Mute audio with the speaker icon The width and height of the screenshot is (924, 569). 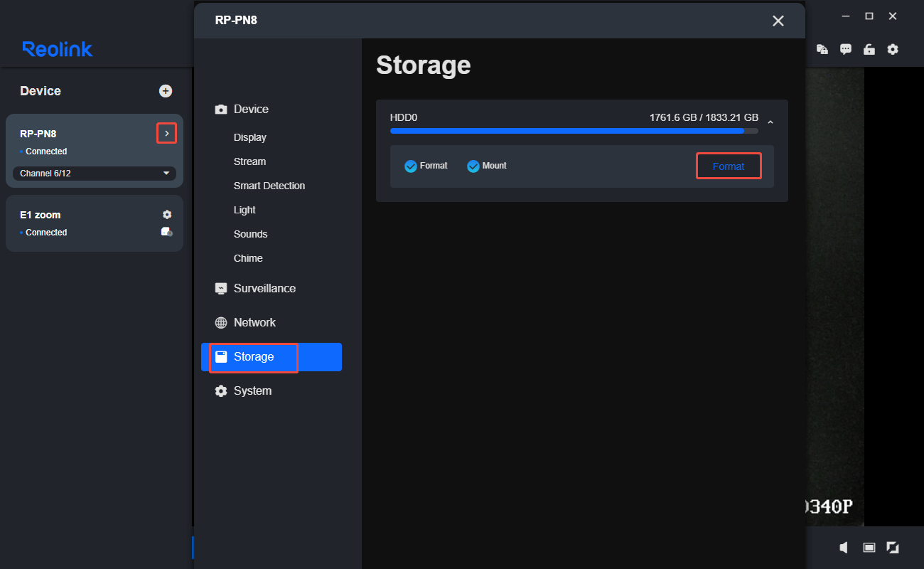pyautogui.click(x=844, y=547)
